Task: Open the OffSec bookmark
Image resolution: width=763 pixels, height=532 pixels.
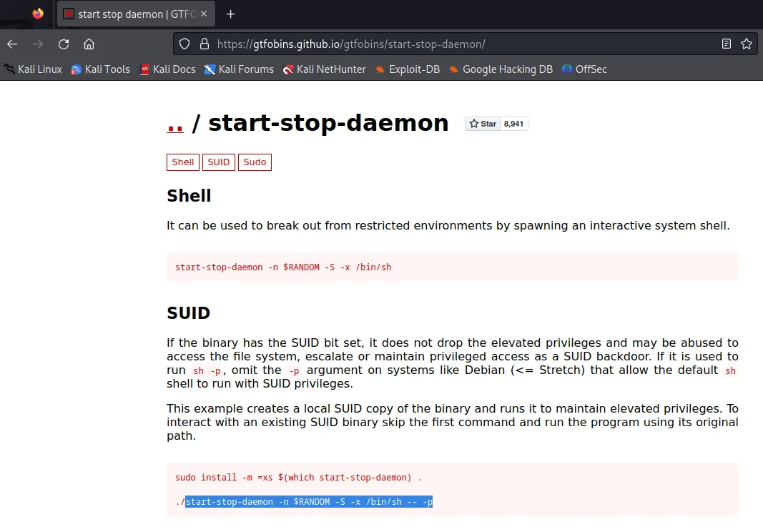Action: coord(584,69)
